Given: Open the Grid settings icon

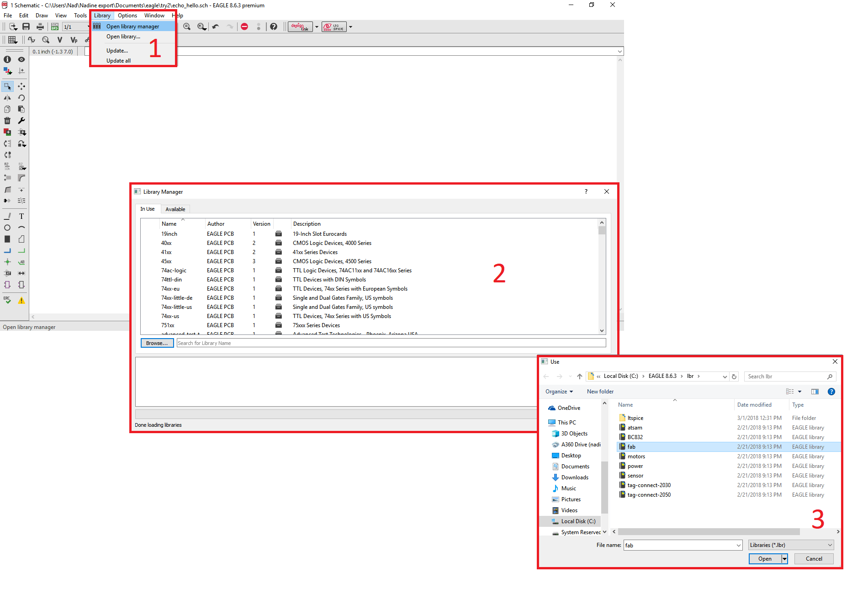Looking at the screenshot, I should coord(12,40).
